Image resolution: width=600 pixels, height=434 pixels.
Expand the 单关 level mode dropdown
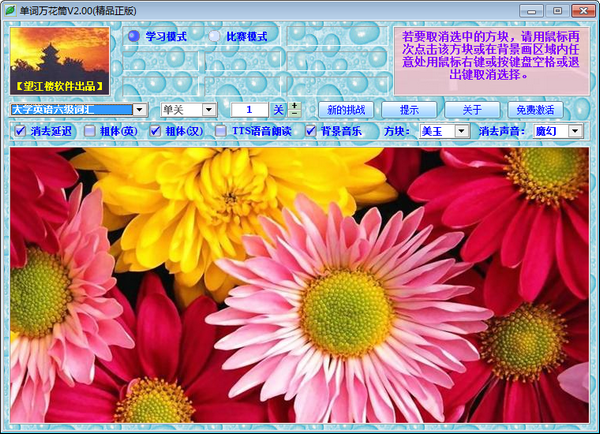[209, 109]
